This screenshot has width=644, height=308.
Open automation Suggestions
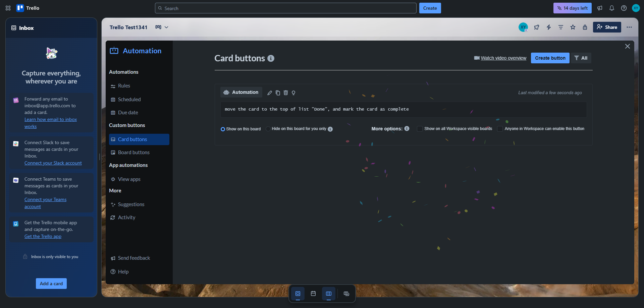(139, 204)
